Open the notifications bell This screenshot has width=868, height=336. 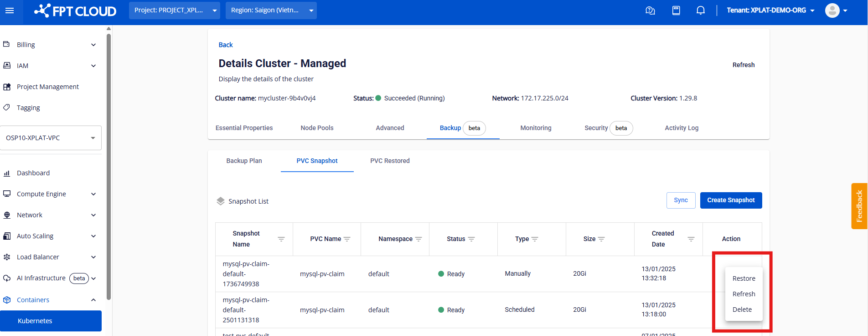[x=701, y=10]
